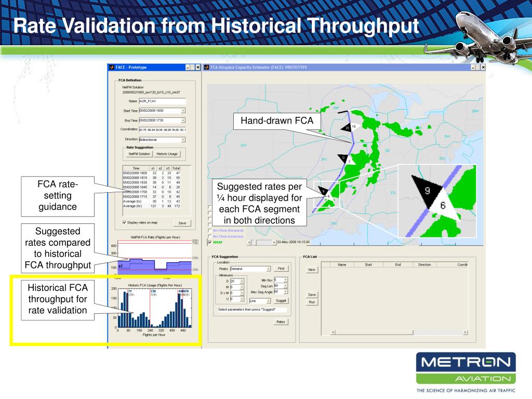This screenshot has height=399, width=532.
Task: Open the Max Seg Angle dropdown
Action: (x=286, y=291)
